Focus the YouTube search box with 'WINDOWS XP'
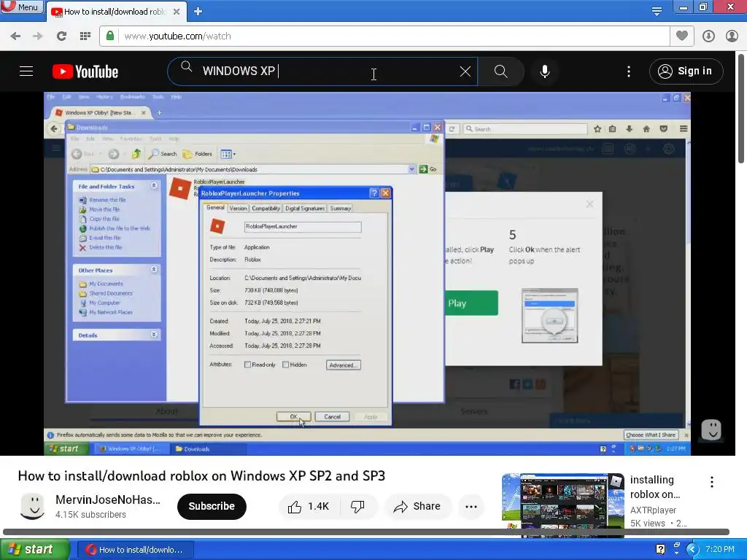747x560 pixels. (322, 71)
